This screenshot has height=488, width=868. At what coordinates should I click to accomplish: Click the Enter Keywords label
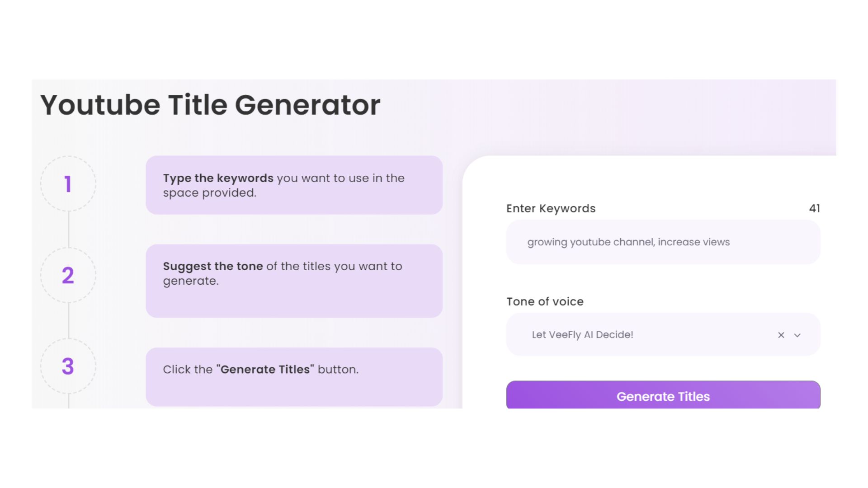click(x=551, y=208)
